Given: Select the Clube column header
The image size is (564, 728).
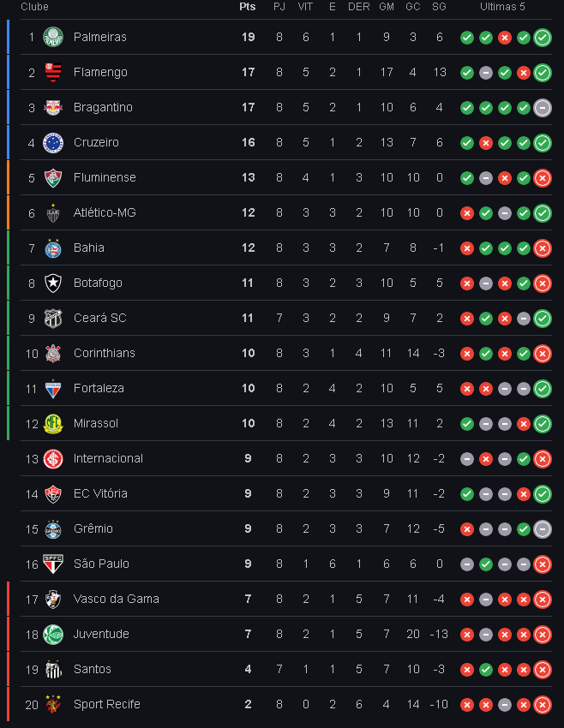Looking at the screenshot, I should tap(34, 7).
